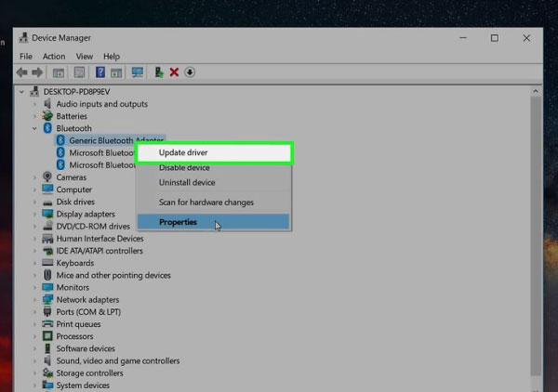Click the Ports (COM & LPT) icon

click(x=47, y=311)
